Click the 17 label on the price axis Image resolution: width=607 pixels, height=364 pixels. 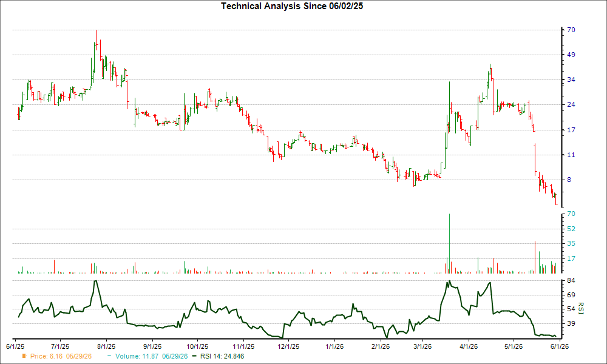click(571, 130)
